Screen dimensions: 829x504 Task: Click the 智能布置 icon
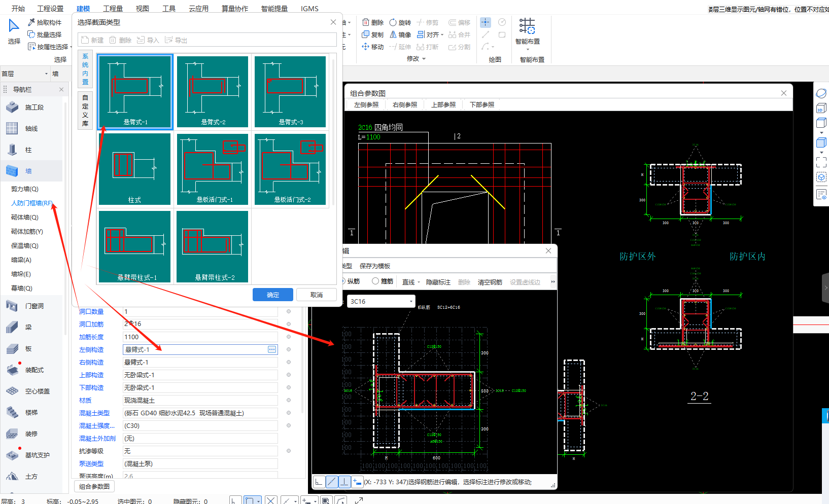(x=527, y=26)
